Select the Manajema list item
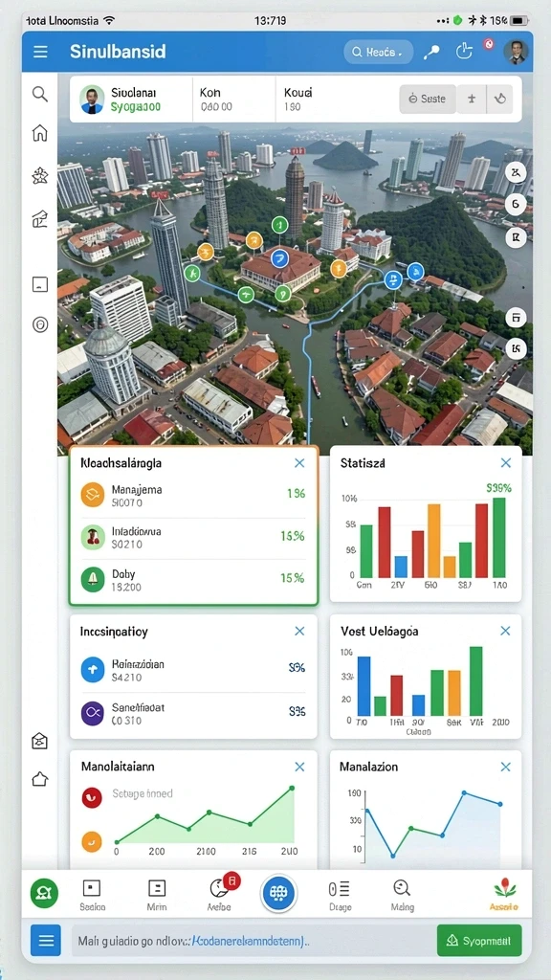 [193, 495]
